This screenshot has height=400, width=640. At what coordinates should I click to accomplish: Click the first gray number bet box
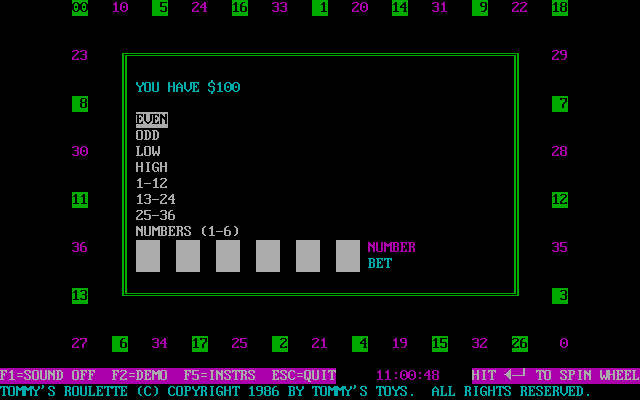point(148,256)
